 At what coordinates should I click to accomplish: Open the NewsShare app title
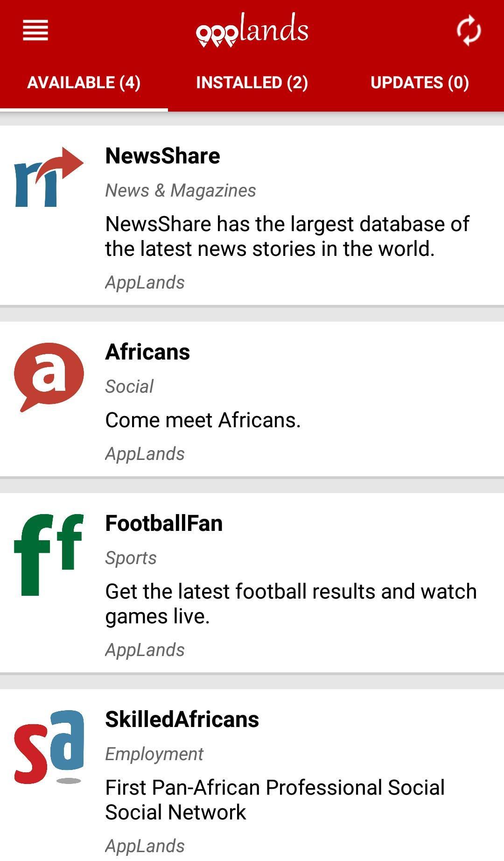(x=162, y=156)
